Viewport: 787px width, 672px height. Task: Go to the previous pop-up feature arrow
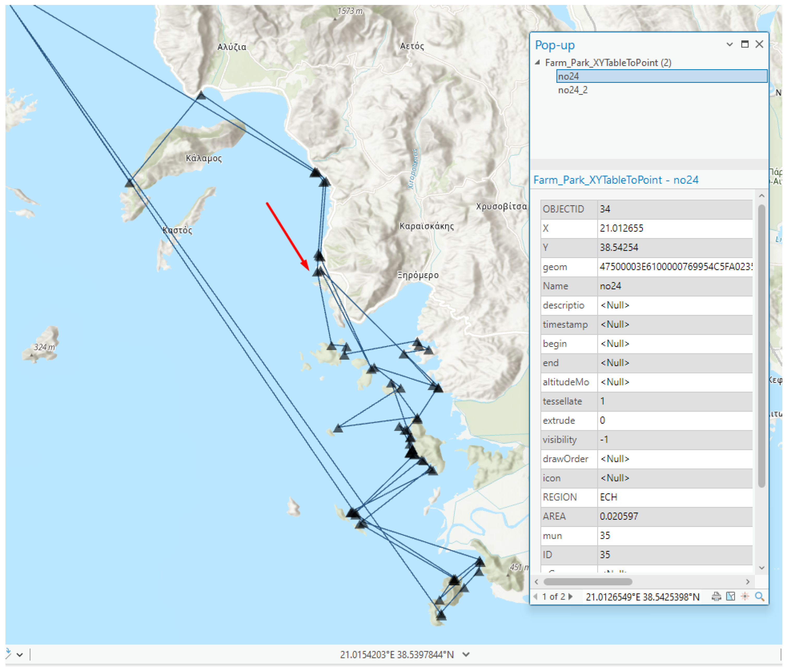(x=536, y=596)
